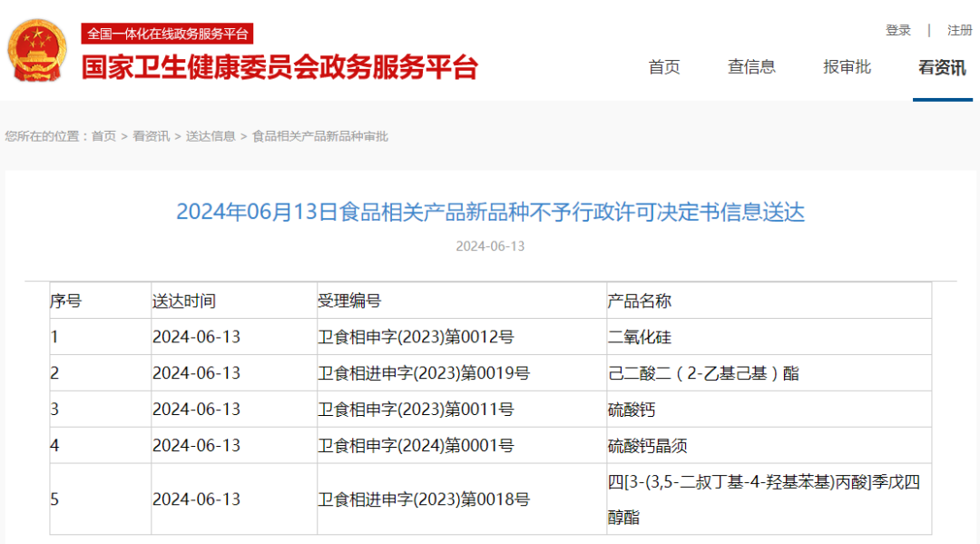Click the 登录 link
This screenshot has width=980, height=544.
(898, 30)
